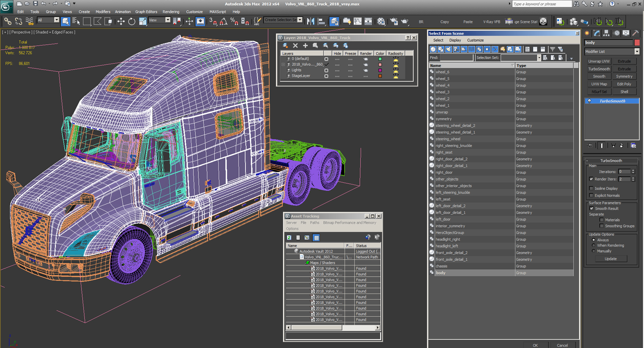Open the Create command panel tab

[x=587, y=33]
